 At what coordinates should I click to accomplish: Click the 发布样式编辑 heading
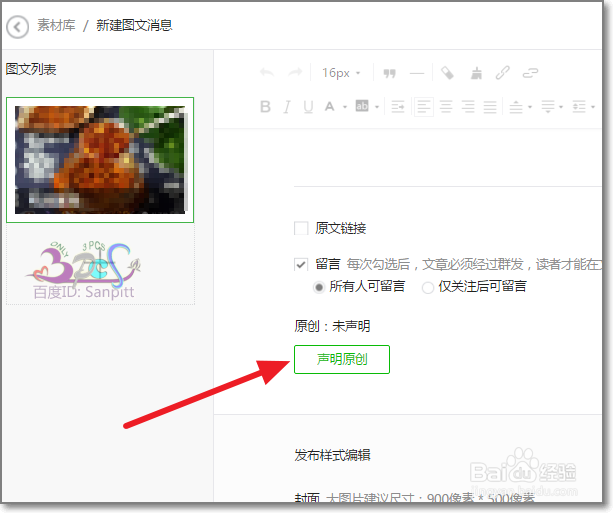tap(332, 455)
